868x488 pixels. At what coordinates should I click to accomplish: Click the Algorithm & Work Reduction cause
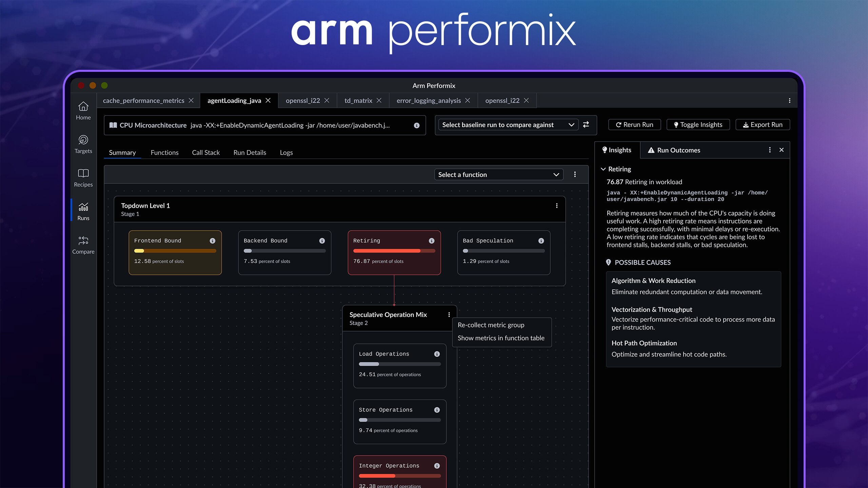pyautogui.click(x=653, y=281)
